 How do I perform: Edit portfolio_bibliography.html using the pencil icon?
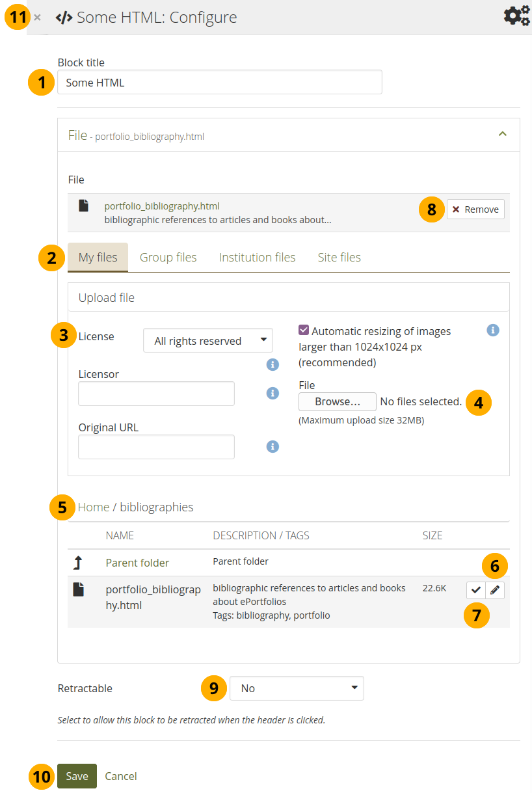coord(495,590)
